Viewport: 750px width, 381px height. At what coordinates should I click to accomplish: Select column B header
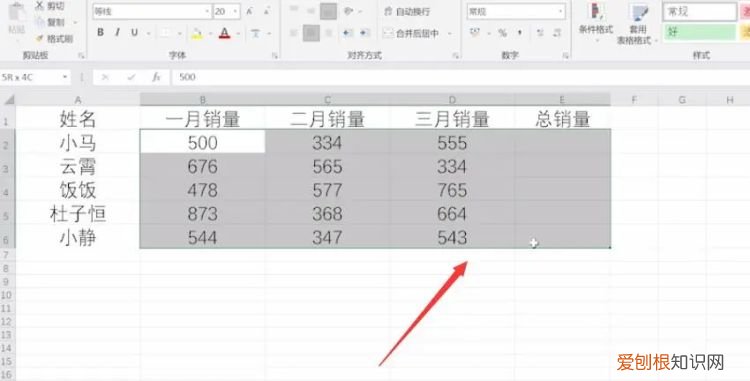(202, 100)
